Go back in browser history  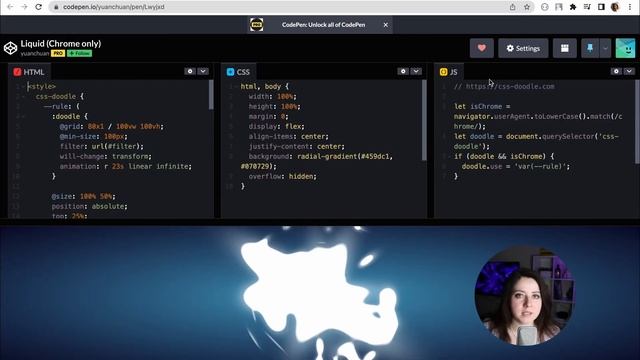click(x=10, y=7)
